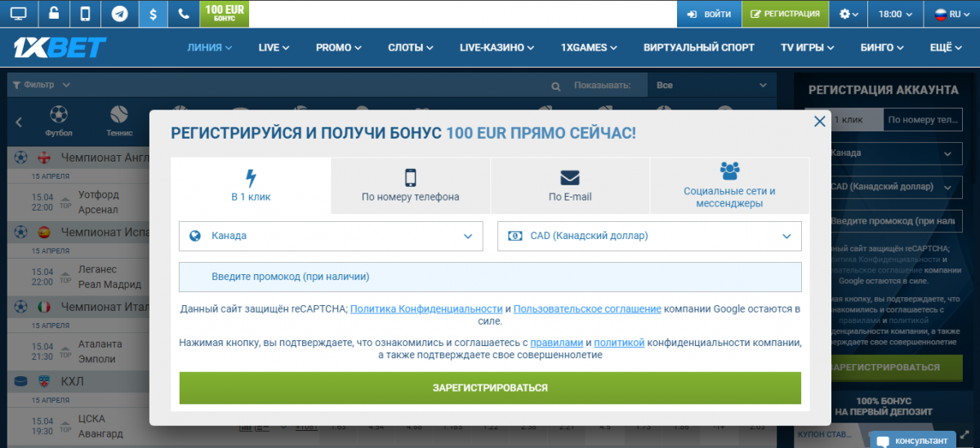Screen dimensions: 980x448
Task: Select the В 1 клик tab
Action: pyautogui.click(x=251, y=185)
